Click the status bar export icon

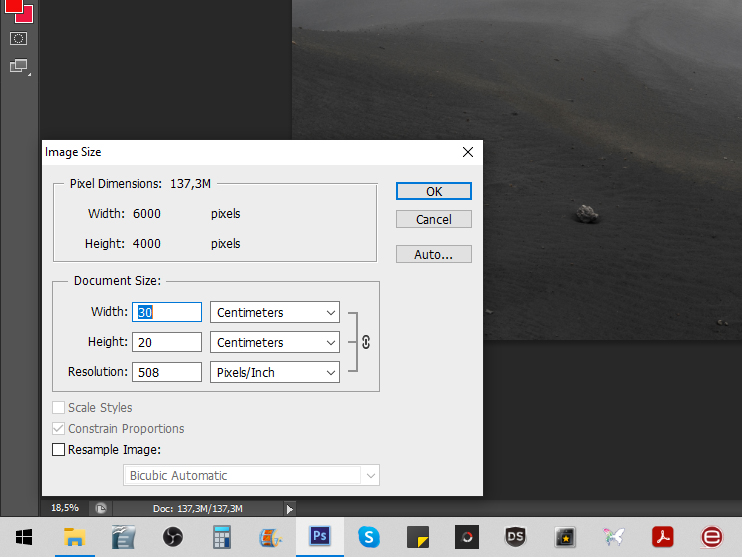click(101, 508)
